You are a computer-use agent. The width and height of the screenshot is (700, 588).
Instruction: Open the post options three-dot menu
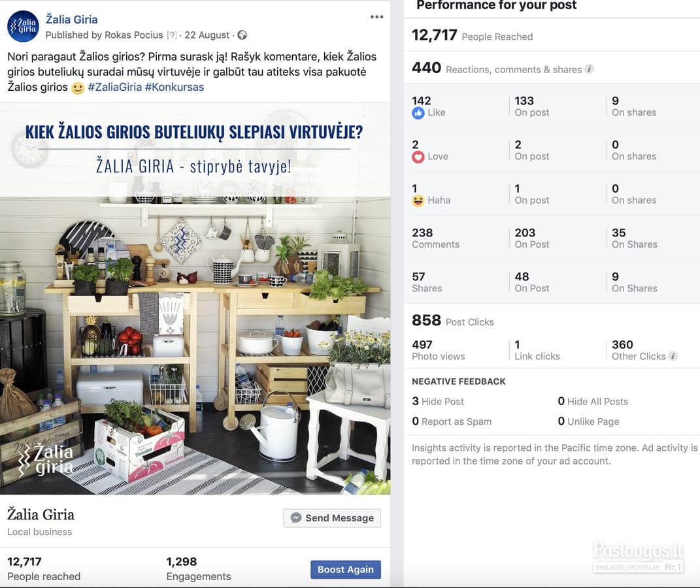[x=376, y=17]
